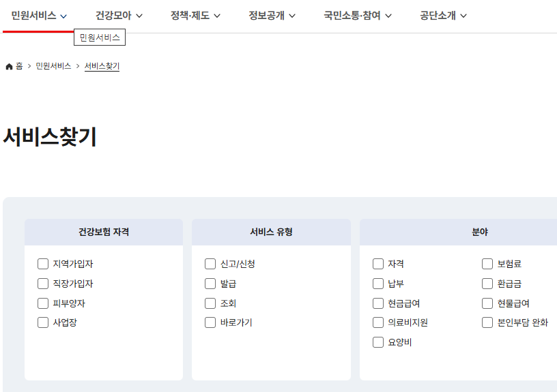Check the 신고/신청 checkbox
Screen dimensions: 557x392
point(210,264)
